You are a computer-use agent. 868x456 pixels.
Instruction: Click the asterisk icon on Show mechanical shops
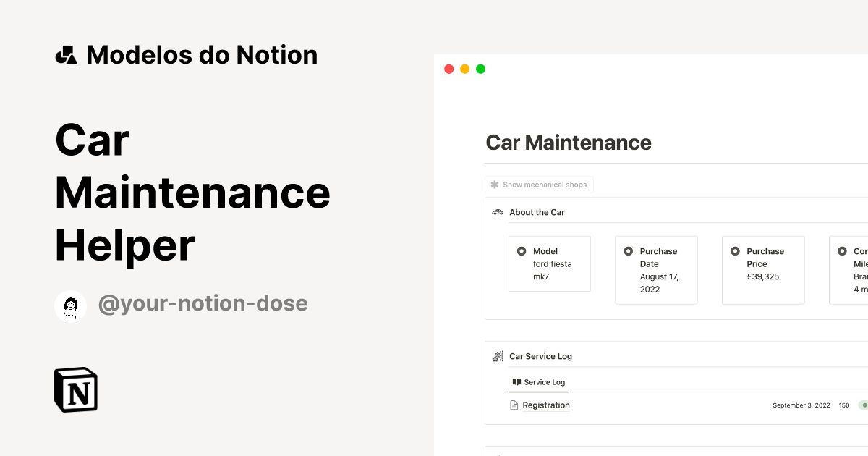tap(494, 184)
